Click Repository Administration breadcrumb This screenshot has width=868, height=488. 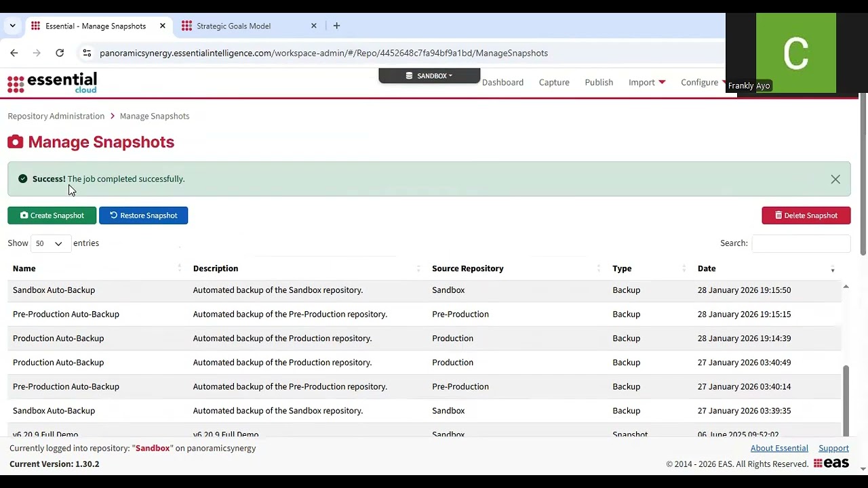coord(56,116)
